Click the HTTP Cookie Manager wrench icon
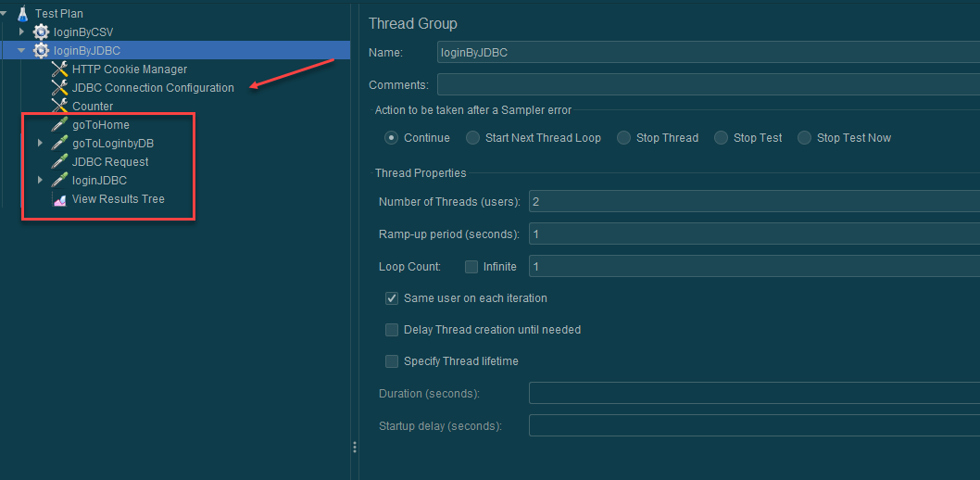 (x=59, y=69)
